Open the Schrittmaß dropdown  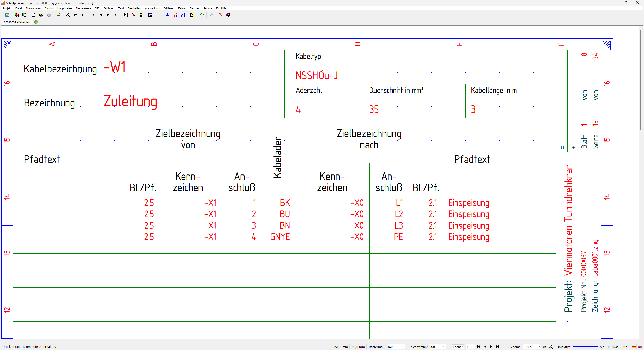(x=444, y=347)
